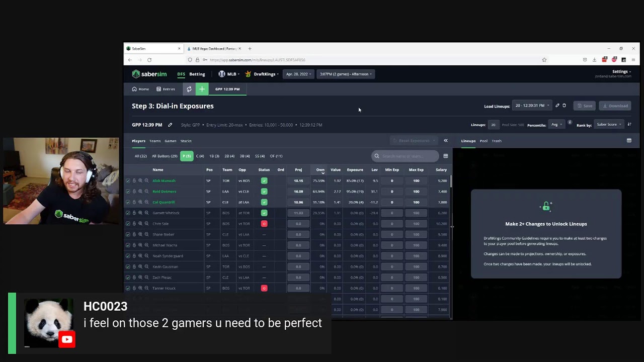Click the browser reload button
The width and height of the screenshot is (644, 362).
click(x=149, y=60)
